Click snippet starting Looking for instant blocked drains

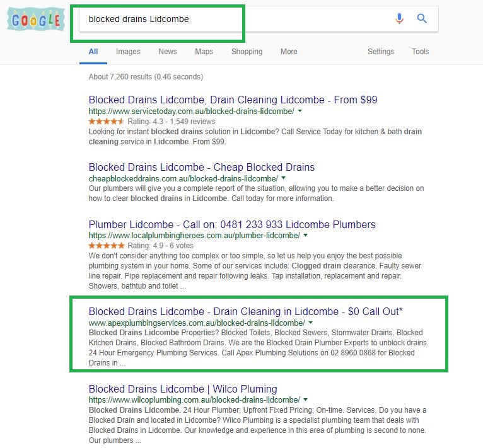[255, 137]
